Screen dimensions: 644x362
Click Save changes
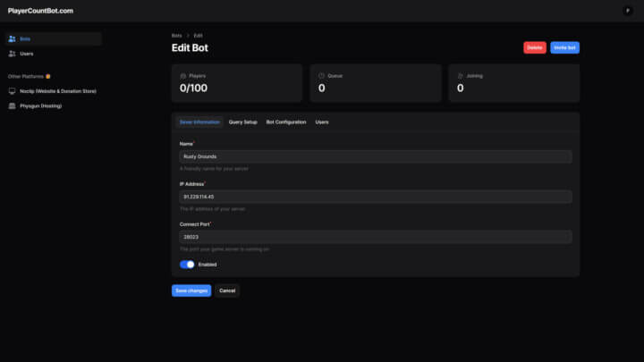point(191,290)
